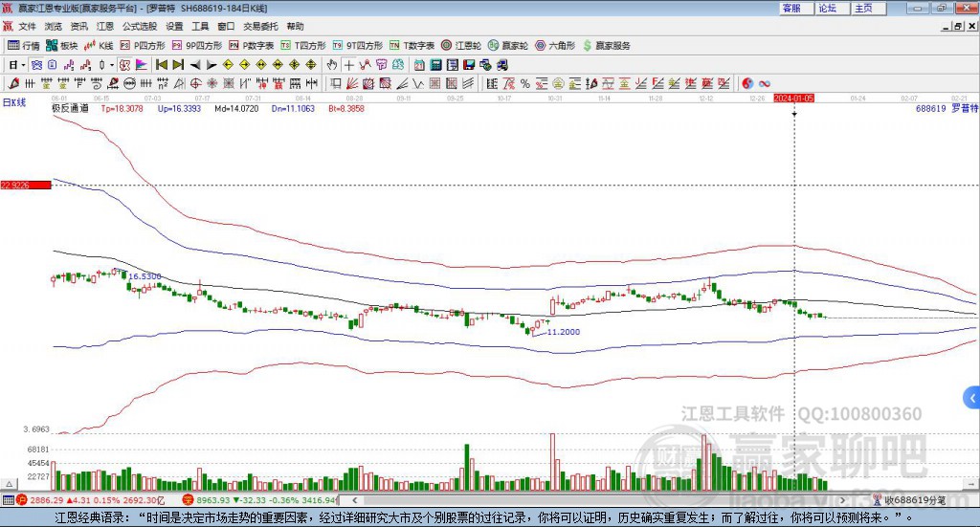980x527 pixels.
Task: Open the T四方形 tool
Action: point(303,46)
